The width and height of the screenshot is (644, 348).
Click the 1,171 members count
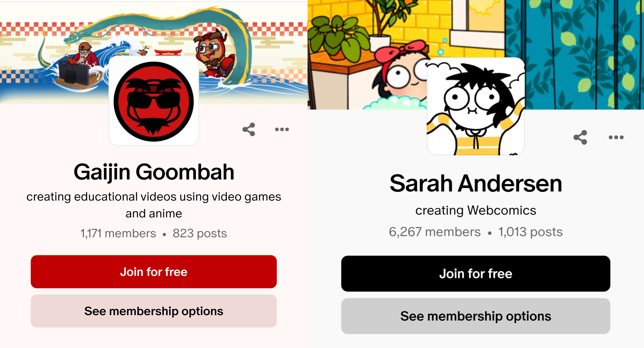point(118,233)
